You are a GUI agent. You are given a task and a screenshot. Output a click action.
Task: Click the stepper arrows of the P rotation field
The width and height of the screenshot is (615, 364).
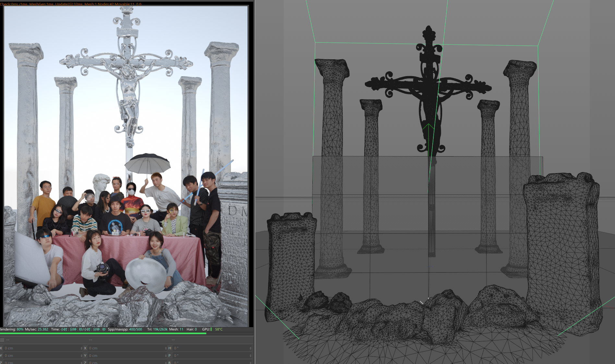(250, 356)
